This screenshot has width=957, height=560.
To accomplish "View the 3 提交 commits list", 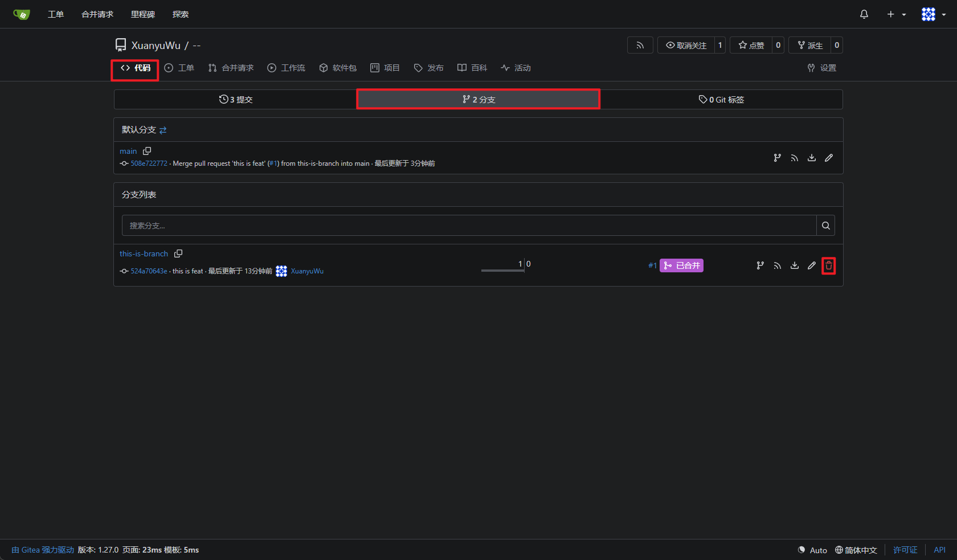I will (x=236, y=100).
